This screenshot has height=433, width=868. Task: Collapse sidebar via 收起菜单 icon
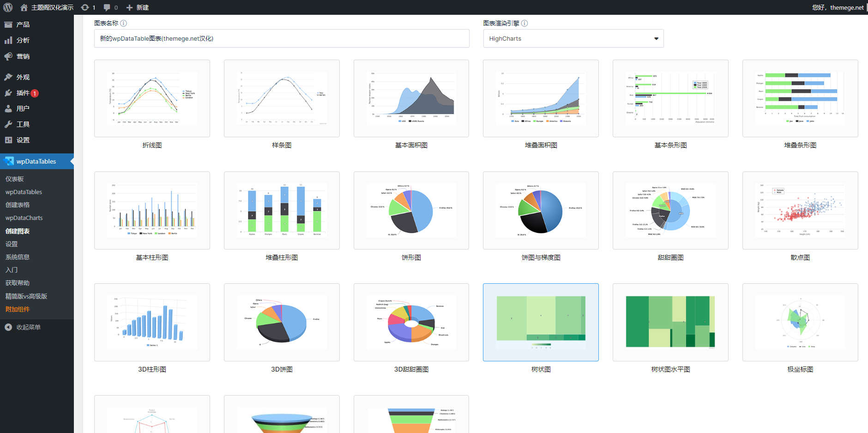tap(8, 327)
